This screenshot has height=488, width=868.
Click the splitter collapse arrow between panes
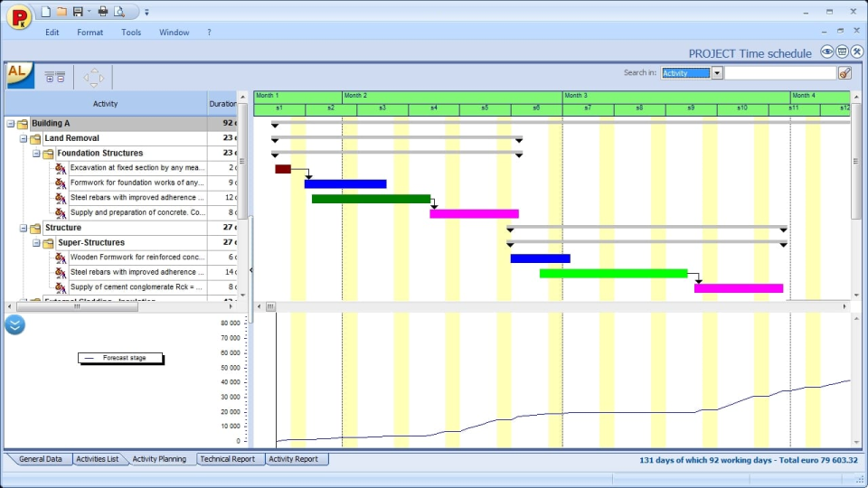click(250, 270)
